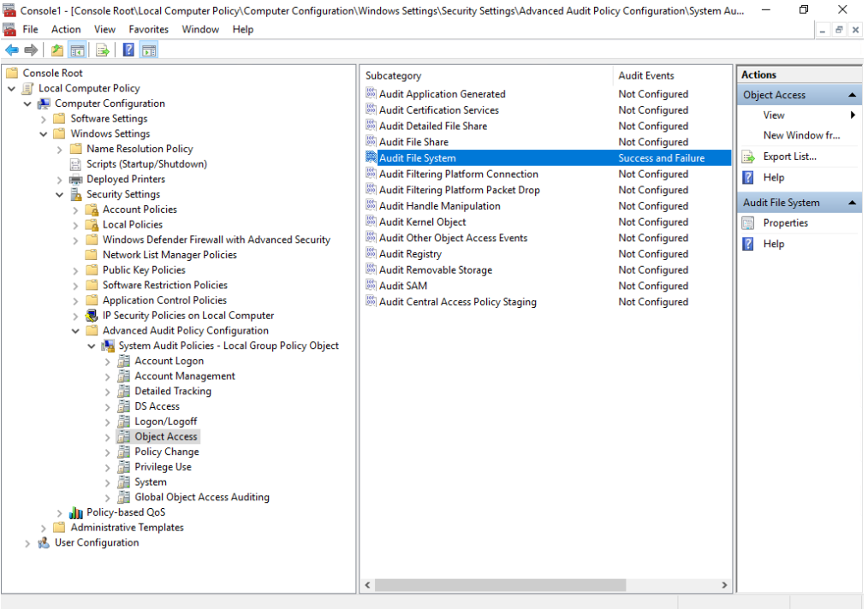
Task: Click the blue Help toolbar icon
Action: [x=128, y=50]
